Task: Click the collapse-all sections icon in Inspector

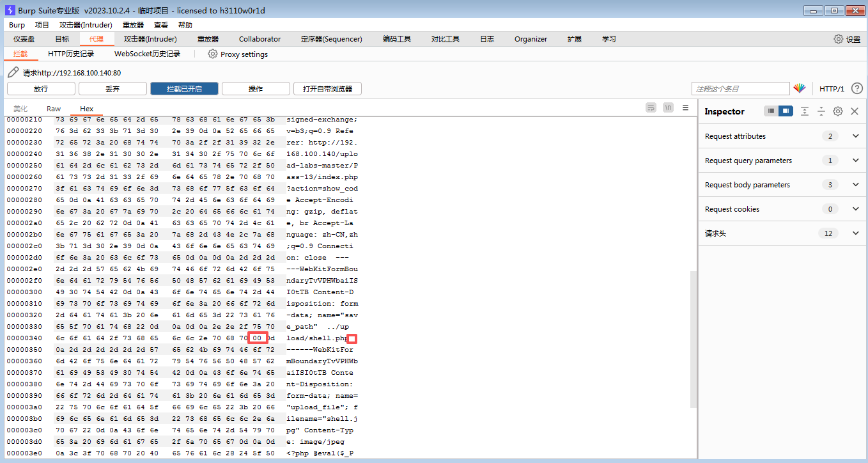Action: pos(821,111)
